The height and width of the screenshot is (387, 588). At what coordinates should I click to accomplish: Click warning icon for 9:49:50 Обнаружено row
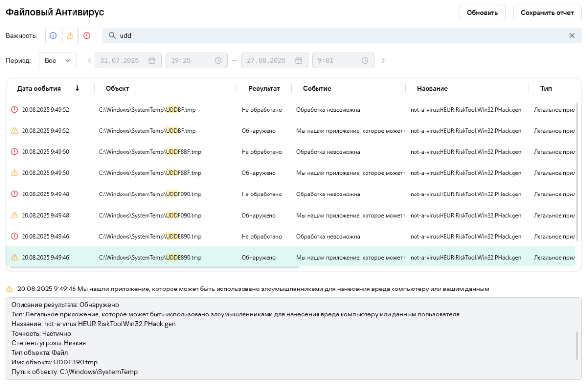(x=14, y=173)
